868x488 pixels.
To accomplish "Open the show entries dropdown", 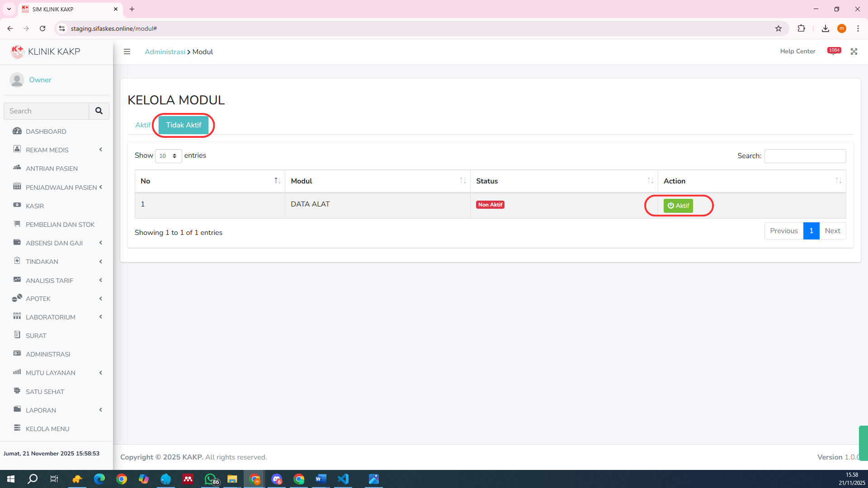I will [168, 156].
